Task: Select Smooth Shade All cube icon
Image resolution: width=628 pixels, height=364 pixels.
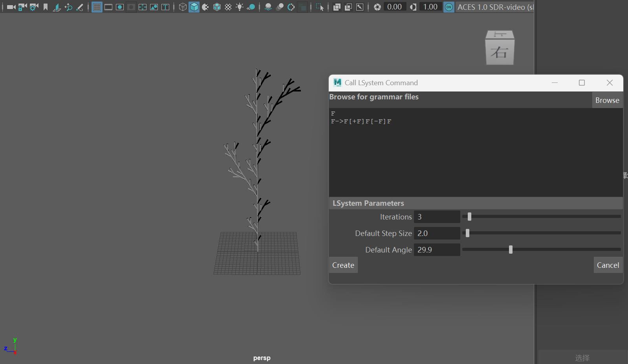Action: [x=194, y=7]
